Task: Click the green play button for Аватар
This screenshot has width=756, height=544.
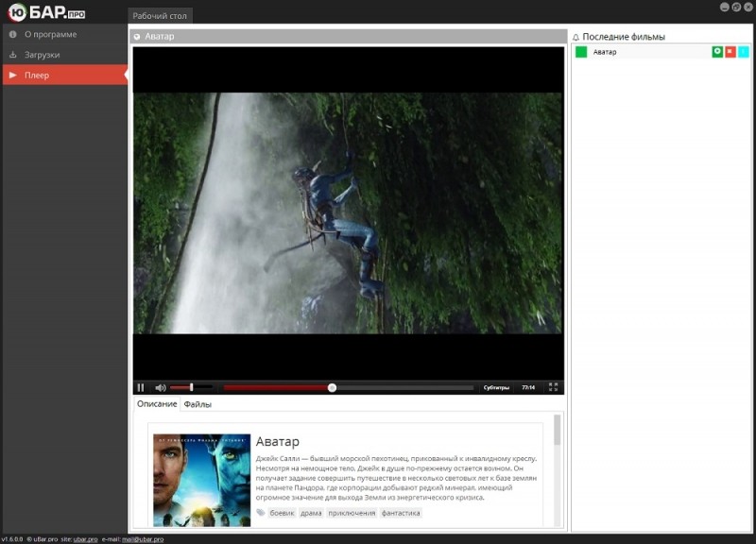Action: pos(717,52)
